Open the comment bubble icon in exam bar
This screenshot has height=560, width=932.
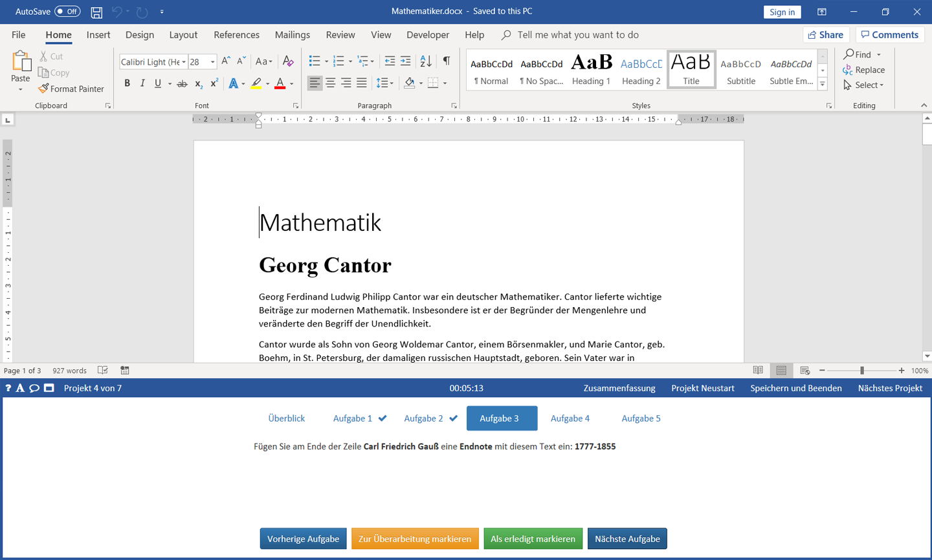click(x=34, y=388)
